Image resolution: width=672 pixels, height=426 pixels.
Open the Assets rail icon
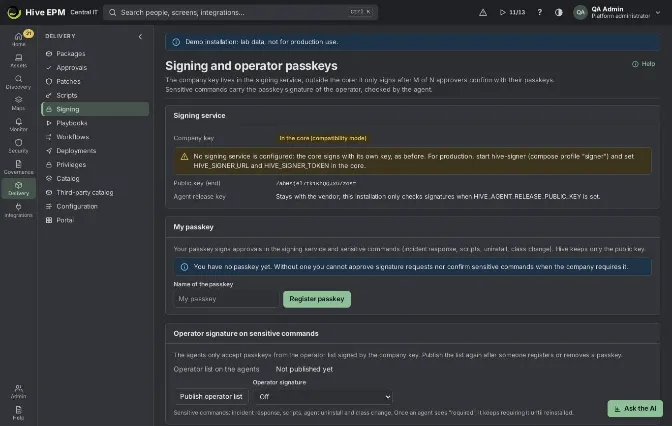(18, 60)
